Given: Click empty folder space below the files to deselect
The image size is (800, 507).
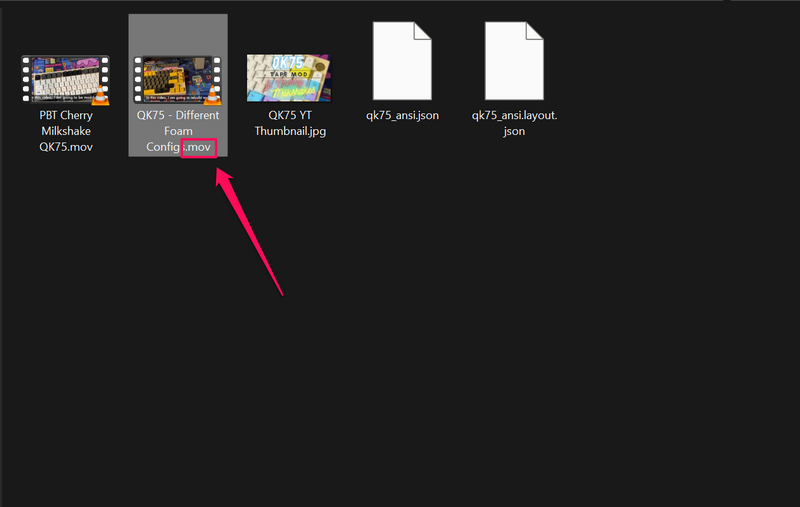Looking at the screenshot, I should [500, 350].
